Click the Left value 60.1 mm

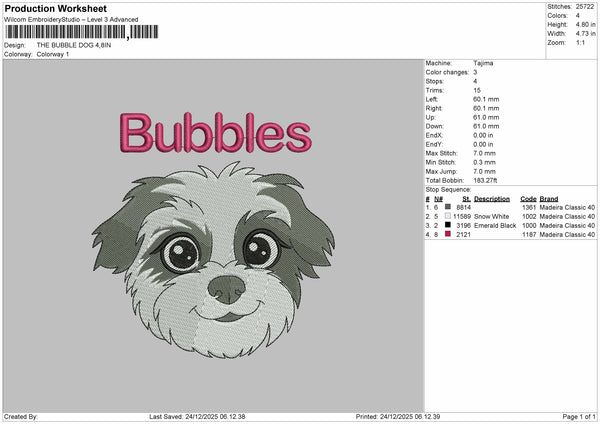point(486,99)
